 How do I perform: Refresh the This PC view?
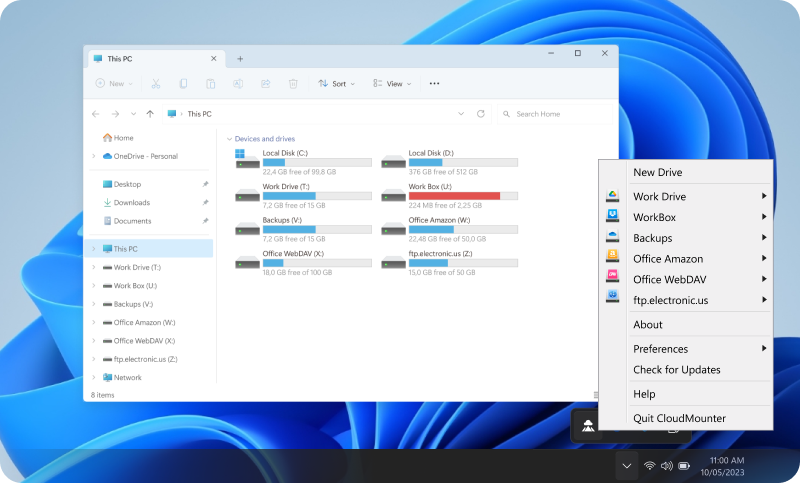coord(481,114)
